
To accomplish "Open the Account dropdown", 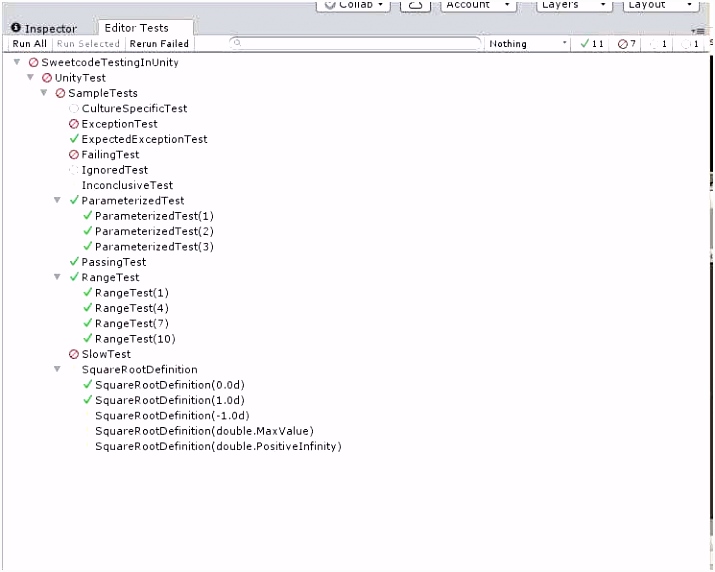I will 478,5.
